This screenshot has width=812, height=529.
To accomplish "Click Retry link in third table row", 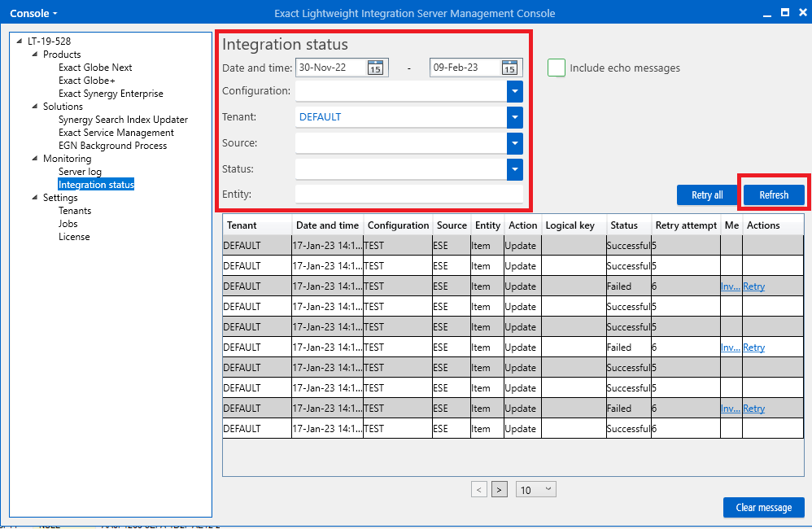I will [x=753, y=286].
